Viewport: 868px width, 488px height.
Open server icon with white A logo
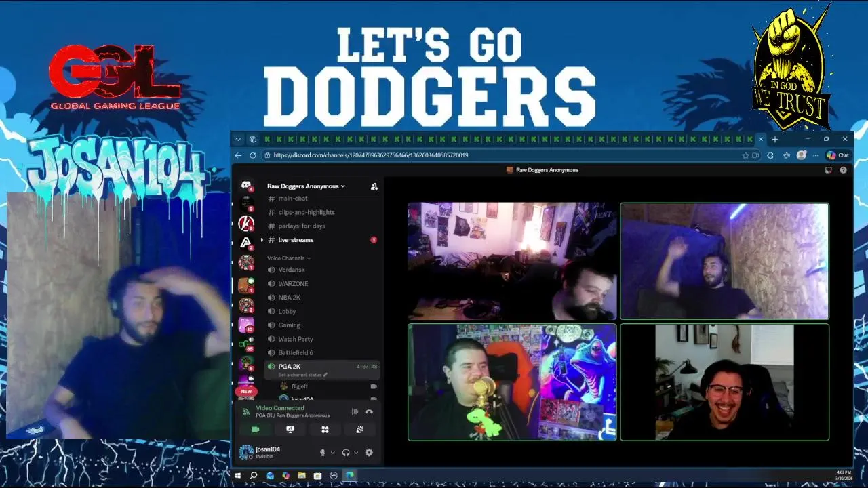[x=246, y=242]
